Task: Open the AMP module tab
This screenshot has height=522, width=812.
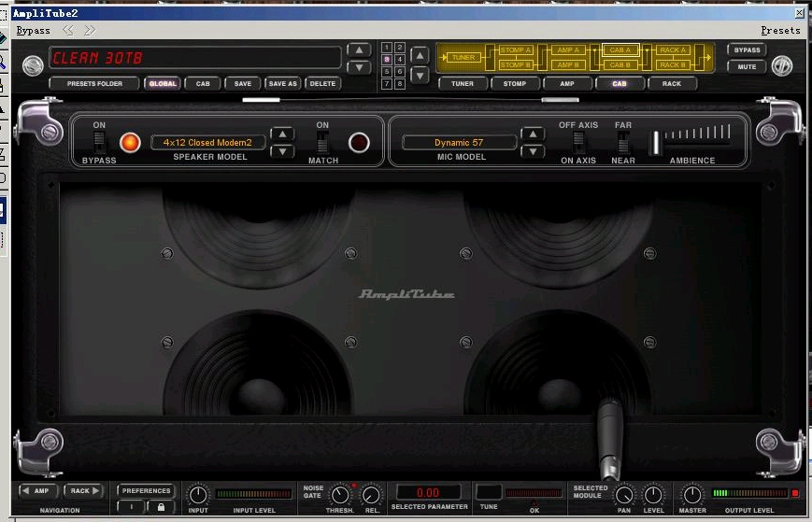Action: coord(567,84)
